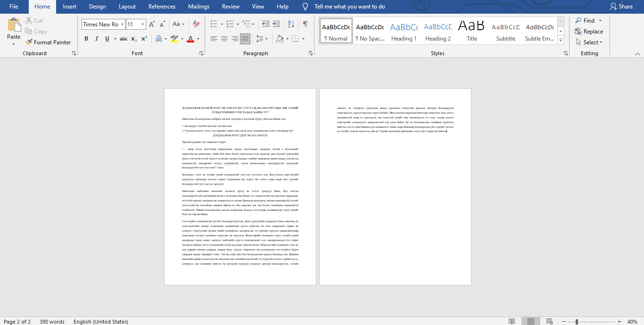
Task: Switch to the References tab
Action: coord(162,7)
